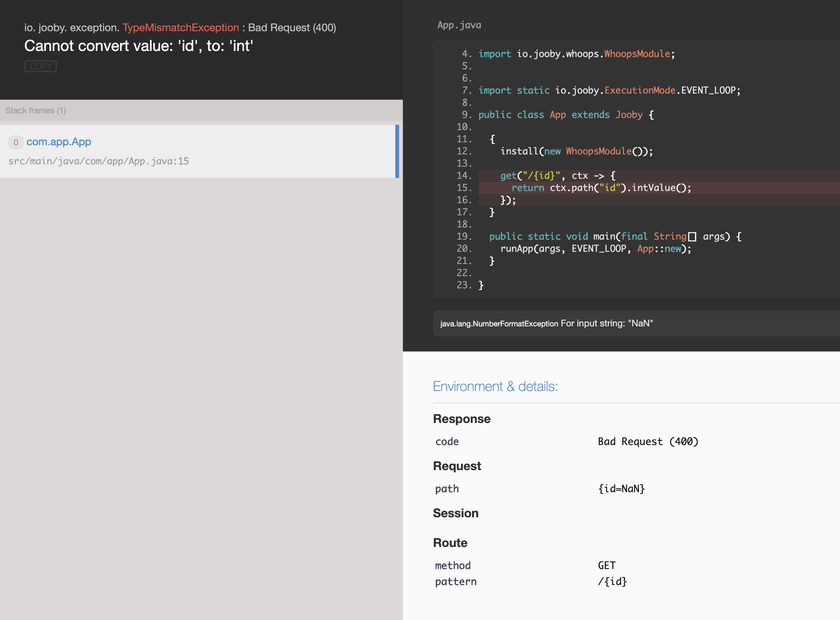Click the App.java:15 source file path
Image resolution: width=840 pixels, height=620 pixels.
click(x=98, y=161)
